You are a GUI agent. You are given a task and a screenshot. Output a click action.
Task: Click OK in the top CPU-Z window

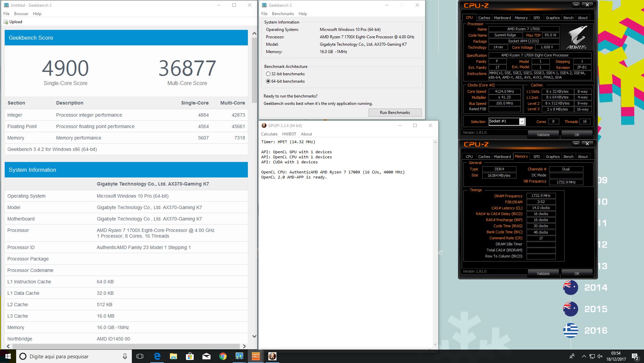coord(577,135)
